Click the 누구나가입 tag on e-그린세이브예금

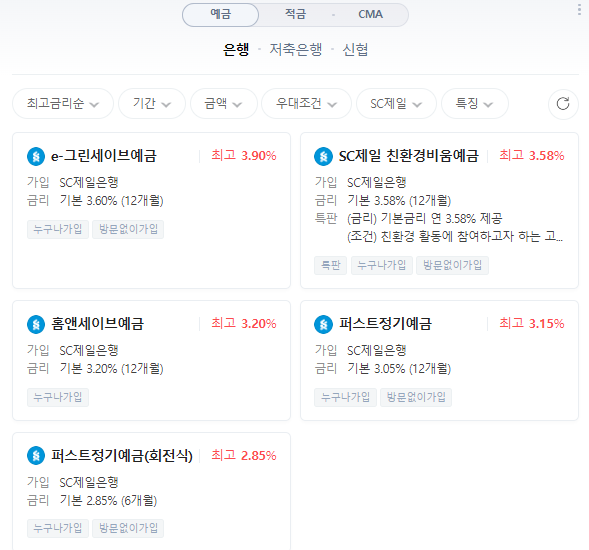pyautogui.click(x=58, y=229)
